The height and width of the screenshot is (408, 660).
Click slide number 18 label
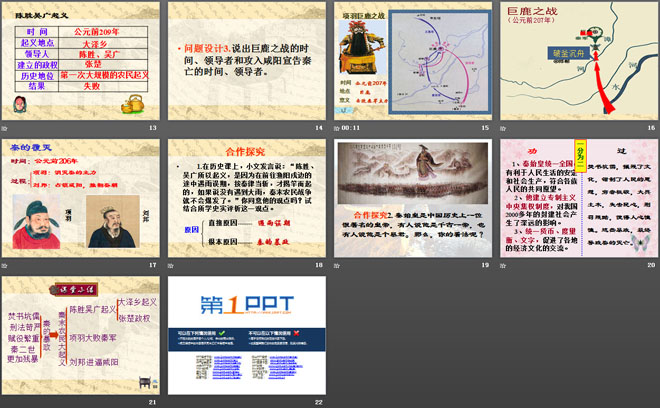[x=319, y=265]
